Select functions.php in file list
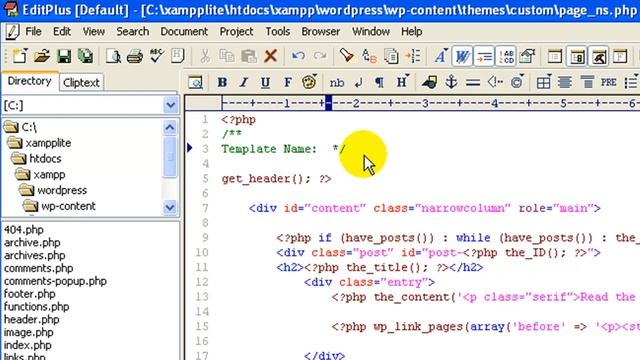Screen dimensions: 640x360 [x=36, y=307]
